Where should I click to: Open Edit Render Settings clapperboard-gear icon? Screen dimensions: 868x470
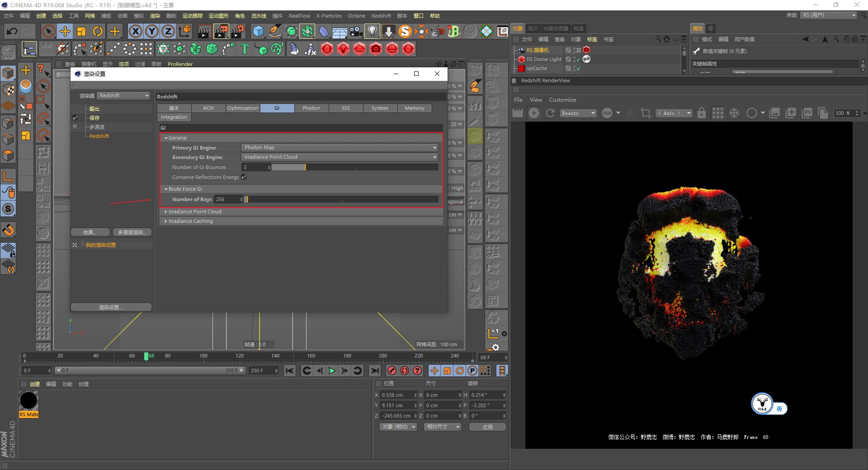click(x=238, y=31)
